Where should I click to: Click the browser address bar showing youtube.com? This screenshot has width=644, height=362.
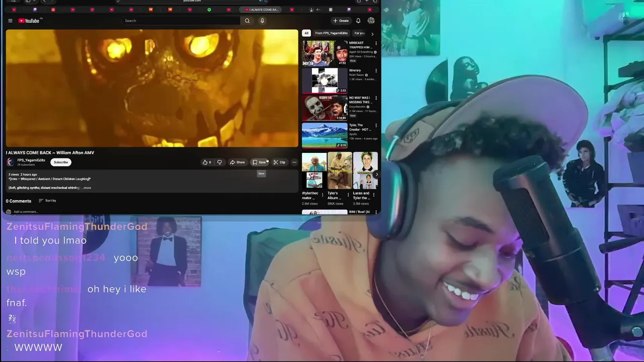[192, 1]
